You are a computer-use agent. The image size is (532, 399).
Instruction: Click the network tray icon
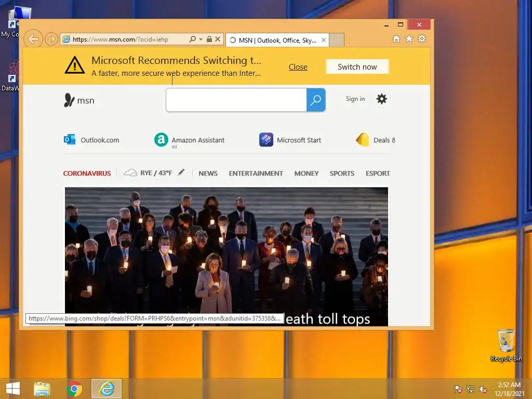tap(471, 389)
